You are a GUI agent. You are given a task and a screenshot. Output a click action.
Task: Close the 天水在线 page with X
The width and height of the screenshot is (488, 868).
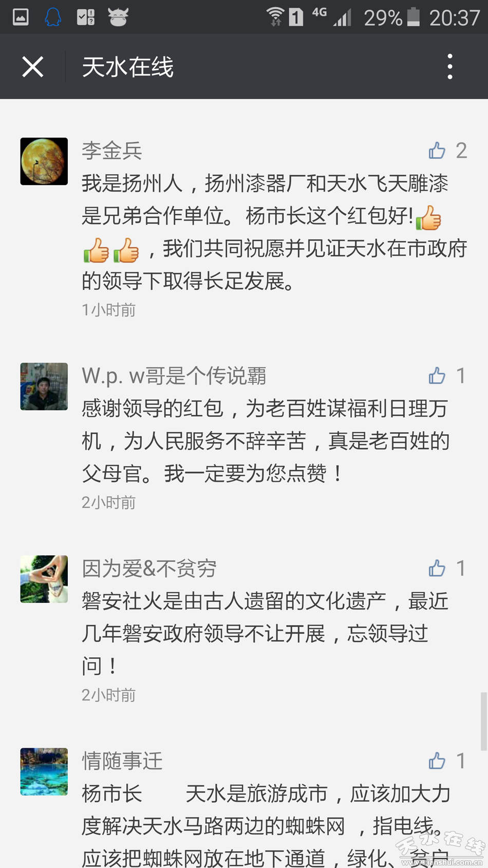[x=33, y=67]
